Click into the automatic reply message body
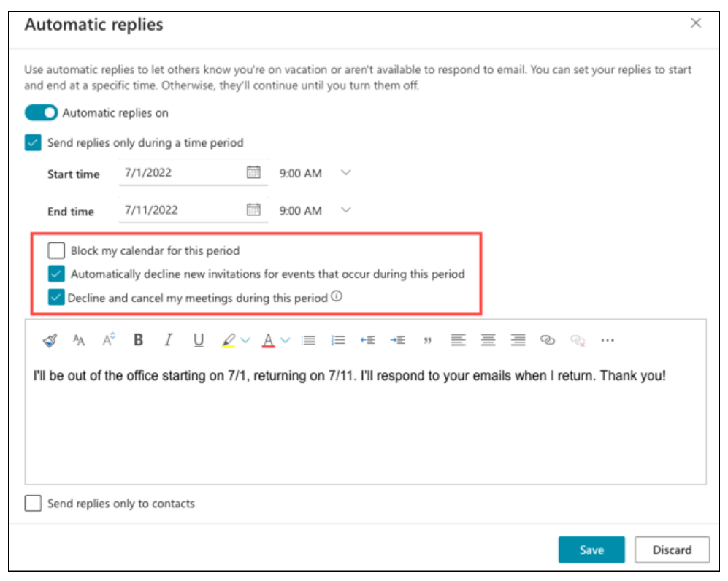 click(x=365, y=423)
